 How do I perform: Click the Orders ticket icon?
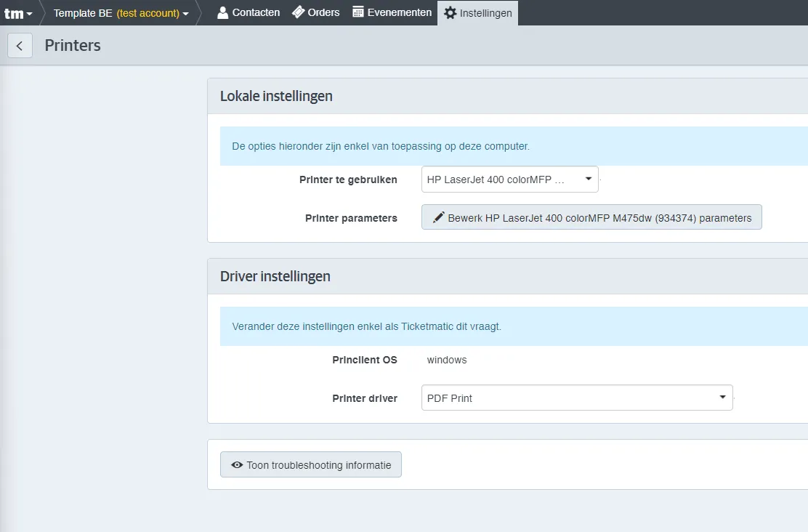click(x=299, y=12)
